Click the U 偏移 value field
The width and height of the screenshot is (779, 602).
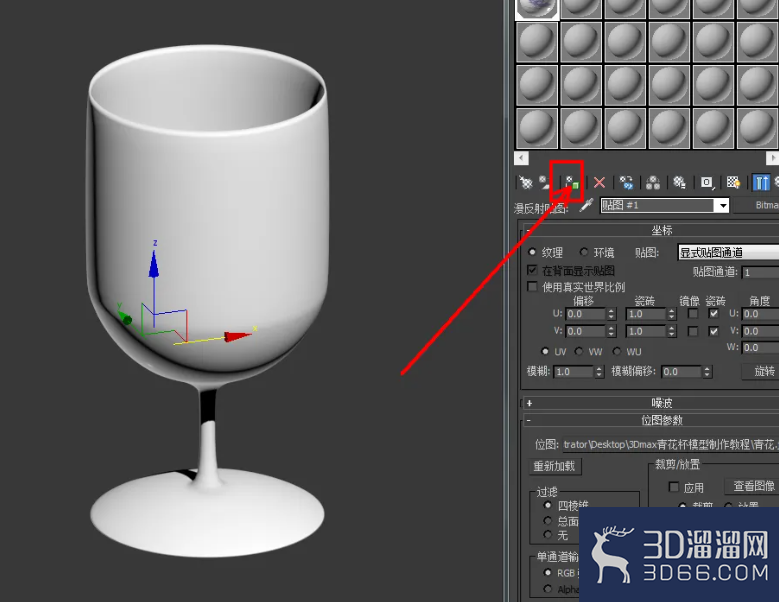coord(586,314)
